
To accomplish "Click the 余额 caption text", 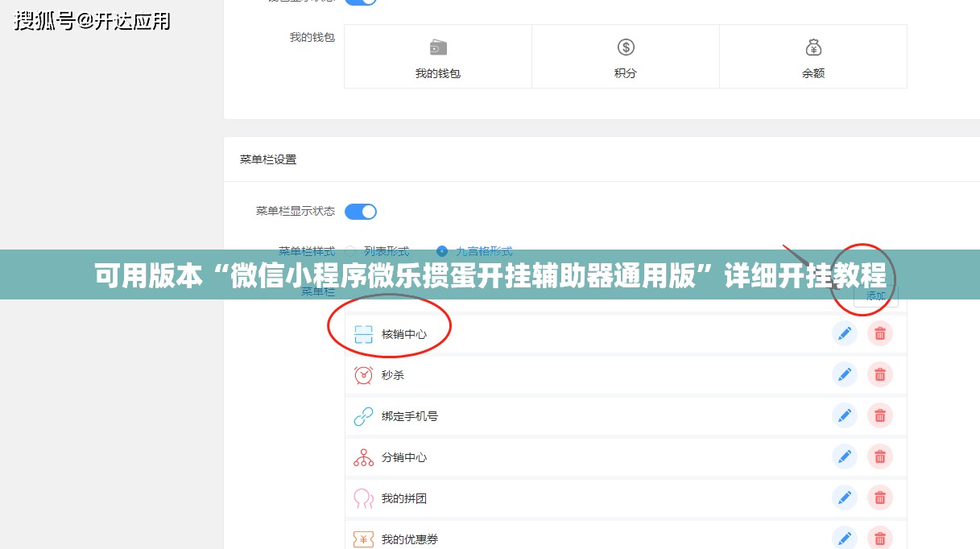I will (813, 73).
